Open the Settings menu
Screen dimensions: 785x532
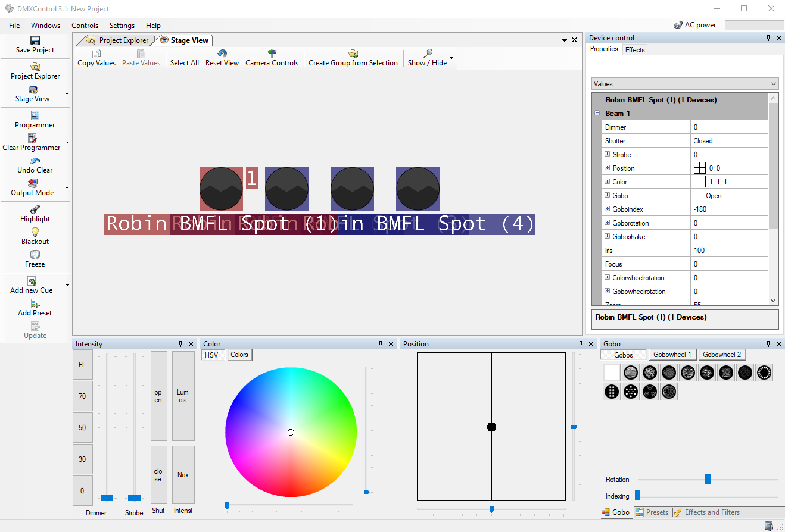(x=122, y=26)
